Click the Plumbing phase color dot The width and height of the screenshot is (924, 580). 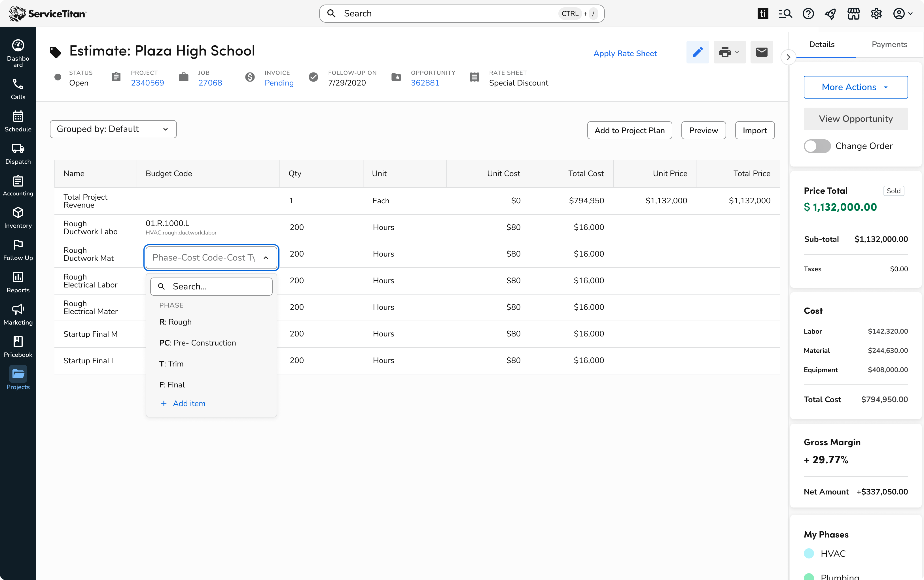pyautogui.click(x=809, y=577)
